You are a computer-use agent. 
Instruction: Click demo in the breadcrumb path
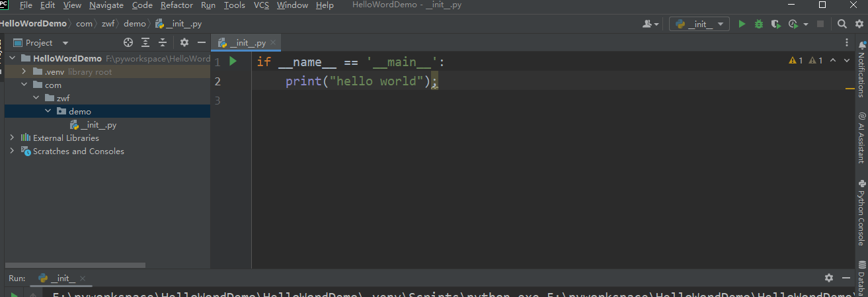click(135, 24)
